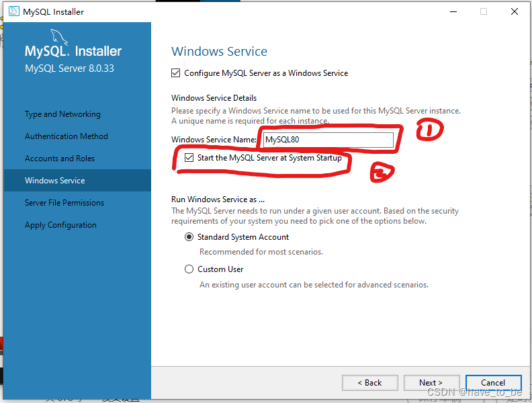The width and height of the screenshot is (532, 403).
Task: Minimize the MySQL Installer window
Action: (453, 11)
